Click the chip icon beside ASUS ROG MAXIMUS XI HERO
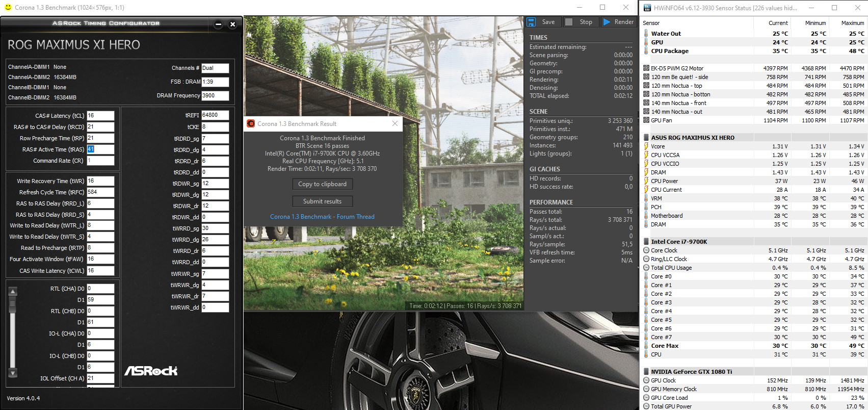This screenshot has height=410, width=868. [646, 138]
